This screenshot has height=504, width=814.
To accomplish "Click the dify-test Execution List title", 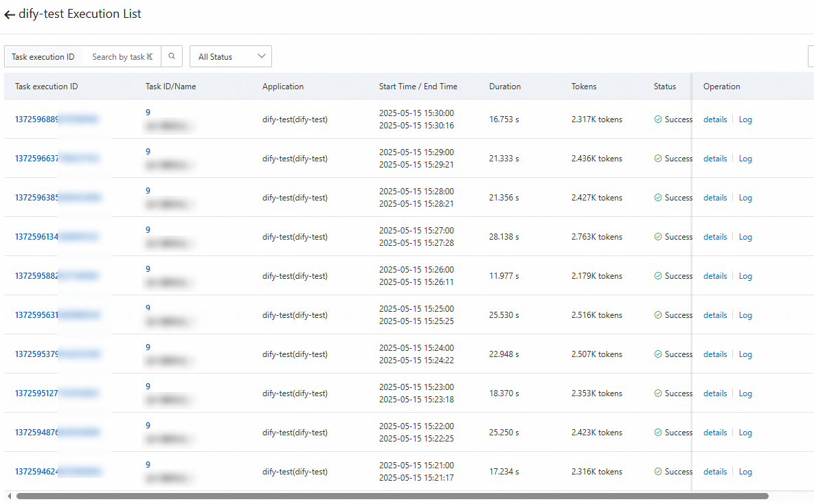I will tap(80, 14).
